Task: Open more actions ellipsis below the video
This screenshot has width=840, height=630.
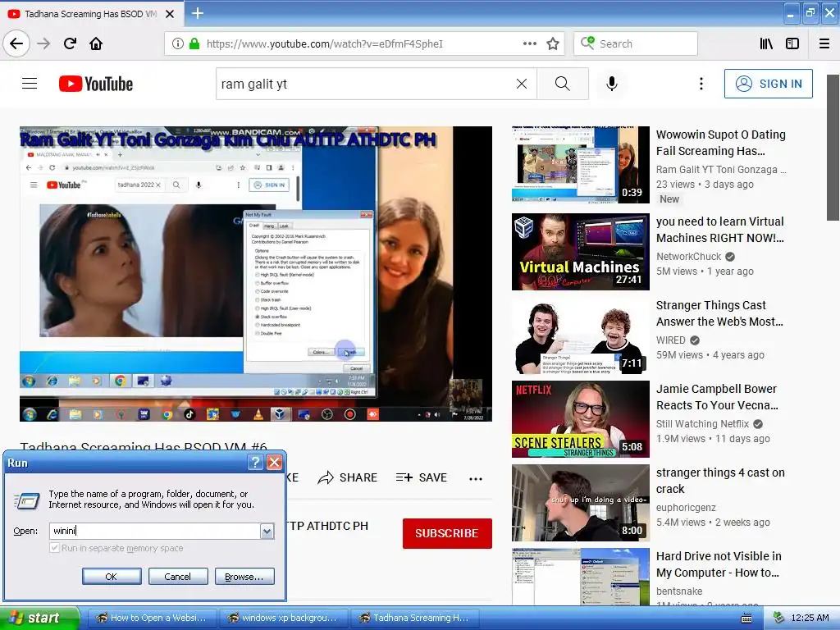Action: click(x=475, y=478)
